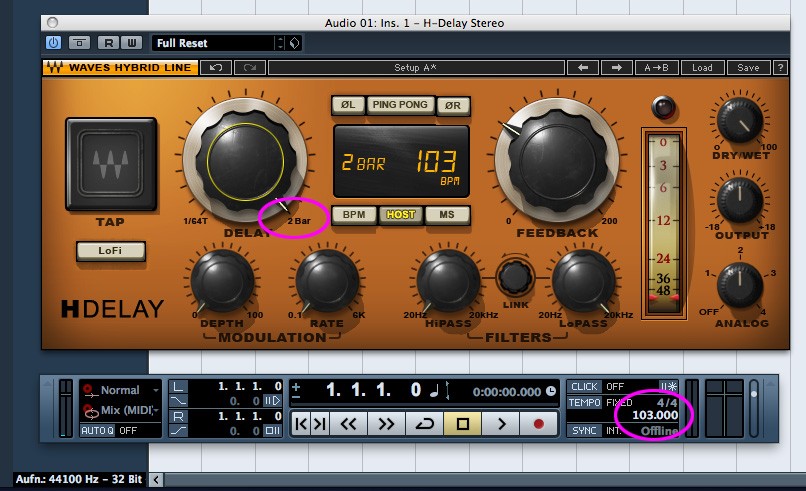The width and height of the screenshot is (806, 491).
Task: Open the Normal record mode dropdown
Action: coord(121,390)
